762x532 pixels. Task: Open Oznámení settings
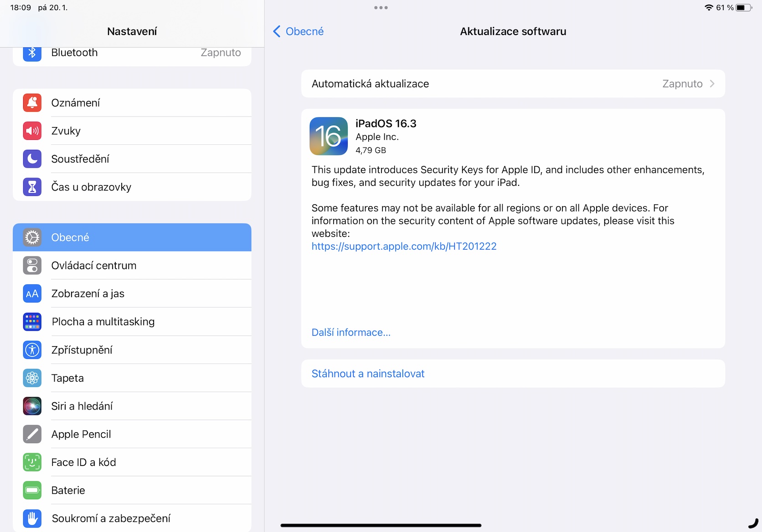click(x=132, y=103)
